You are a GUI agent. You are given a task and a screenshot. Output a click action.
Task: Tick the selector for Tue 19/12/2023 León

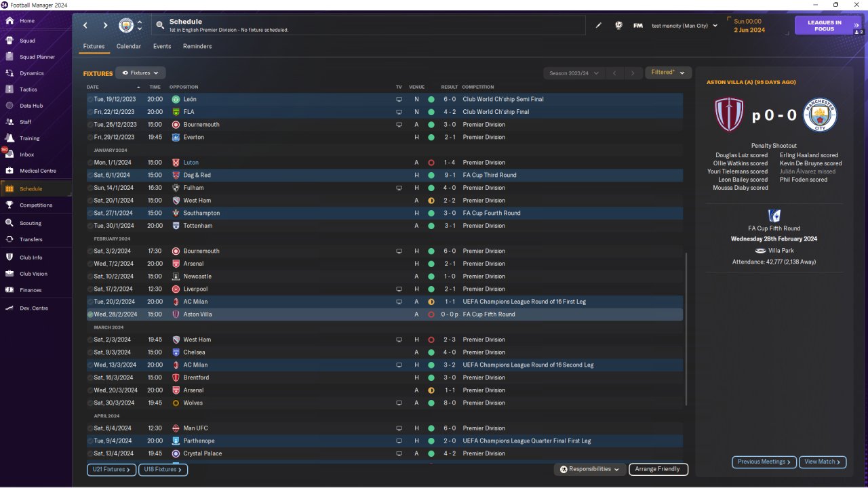tap(90, 99)
